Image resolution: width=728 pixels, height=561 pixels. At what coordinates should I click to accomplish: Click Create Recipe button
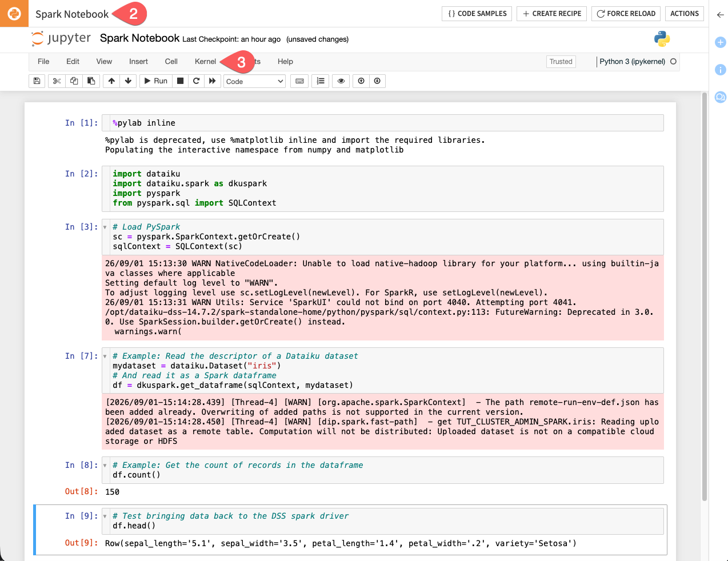(x=552, y=14)
